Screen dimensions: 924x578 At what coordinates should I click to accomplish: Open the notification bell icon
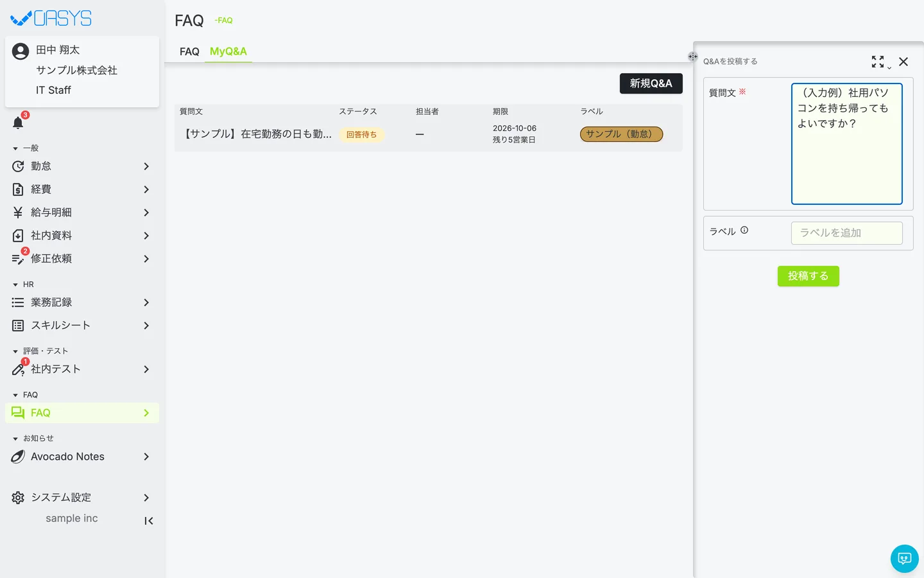tap(18, 123)
